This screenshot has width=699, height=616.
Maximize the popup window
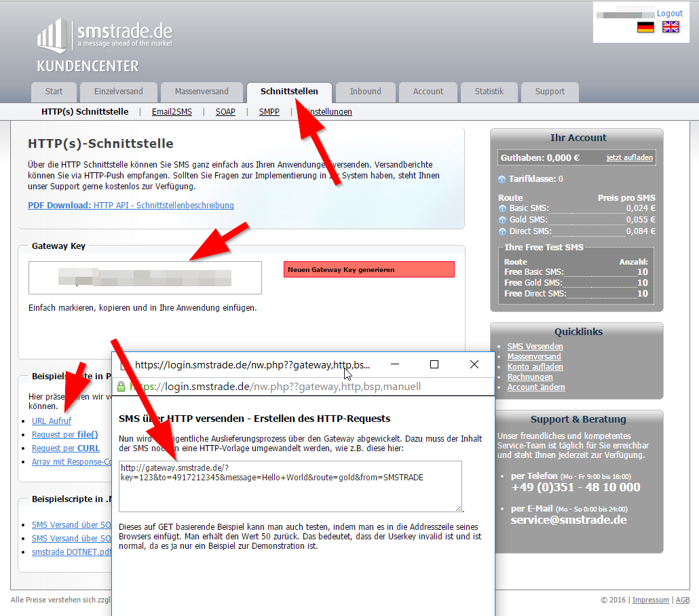434,364
